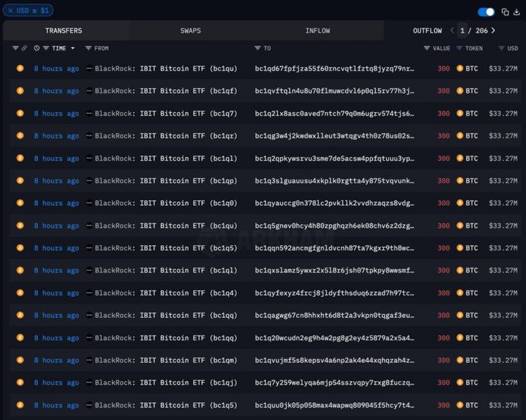Go to previous page of transfers

click(452, 30)
